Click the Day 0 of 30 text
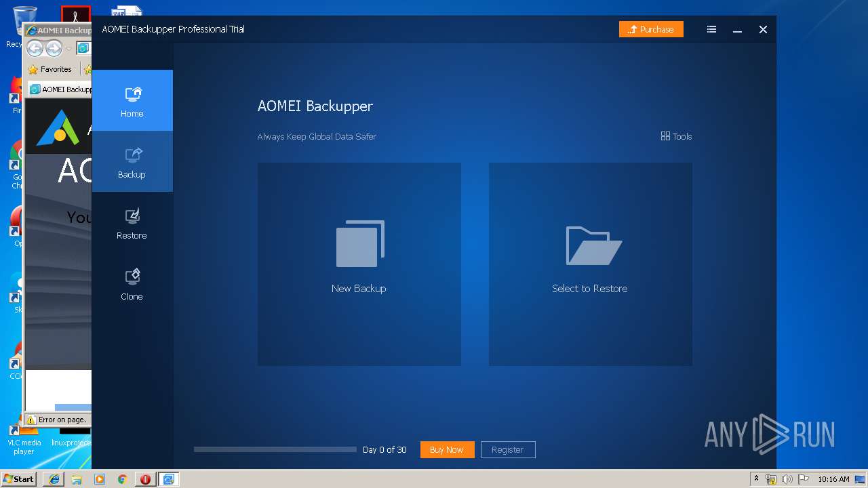This screenshot has height=488, width=868. 384,449
